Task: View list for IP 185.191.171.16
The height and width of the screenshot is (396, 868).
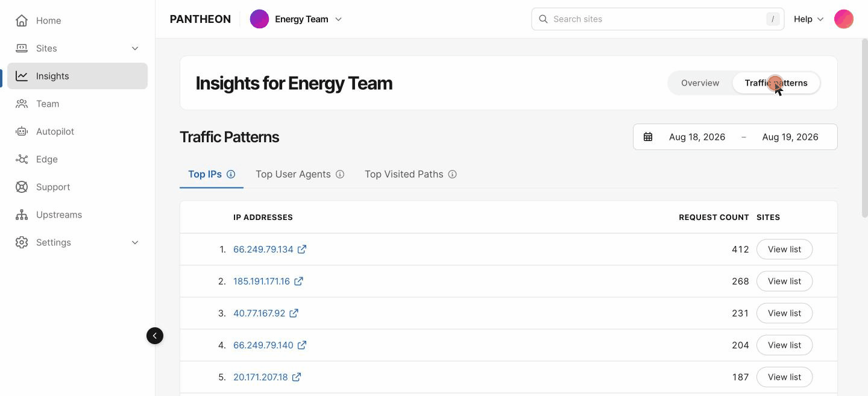Action: [x=784, y=281]
